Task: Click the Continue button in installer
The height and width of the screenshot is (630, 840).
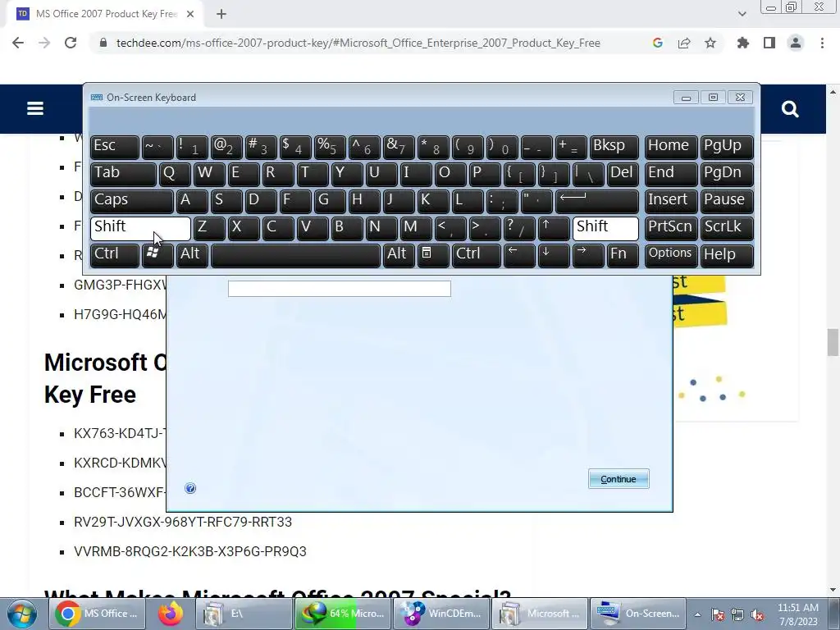Action: point(619,479)
